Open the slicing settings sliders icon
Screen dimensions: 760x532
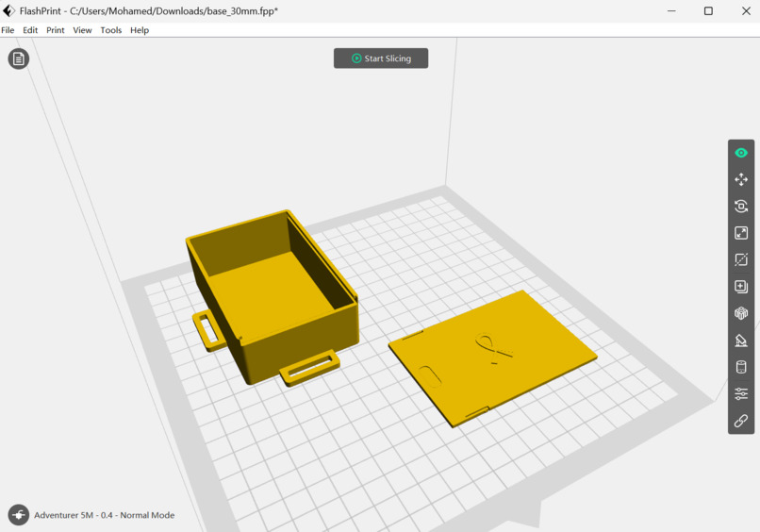[x=740, y=393]
